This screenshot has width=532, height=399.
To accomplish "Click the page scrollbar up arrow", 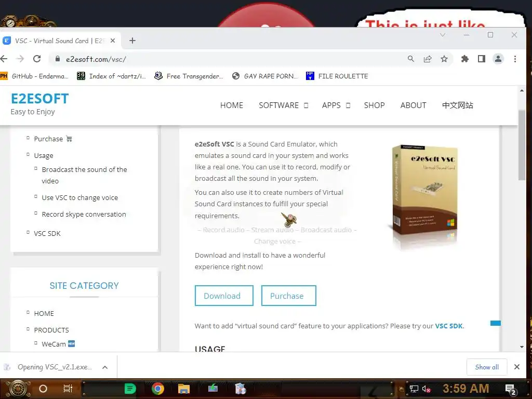I will pyautogui.click(x=522, y=90).
